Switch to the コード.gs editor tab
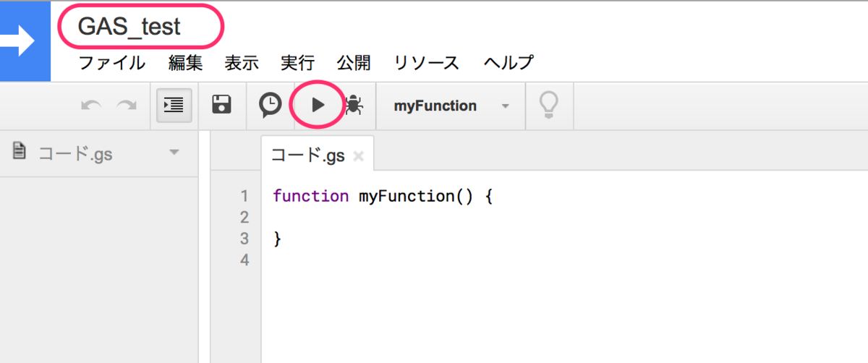 (x=308, y=155)
